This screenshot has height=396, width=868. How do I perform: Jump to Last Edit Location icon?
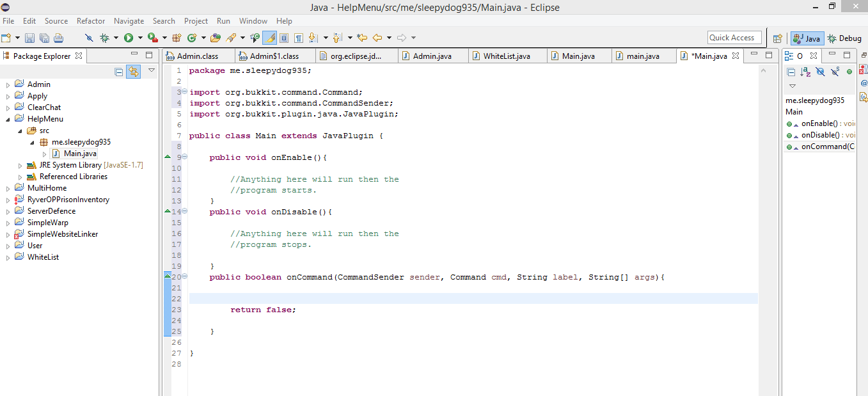point(361,38)
